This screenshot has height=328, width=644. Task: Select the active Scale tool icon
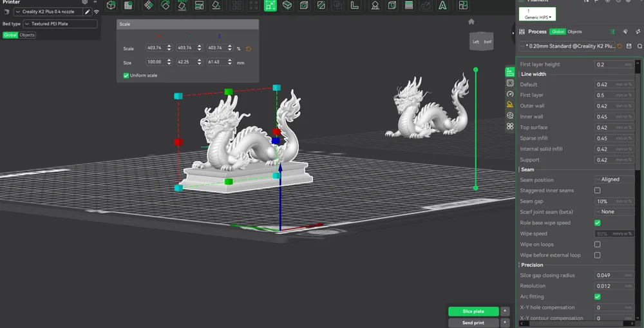pos(270,5)
